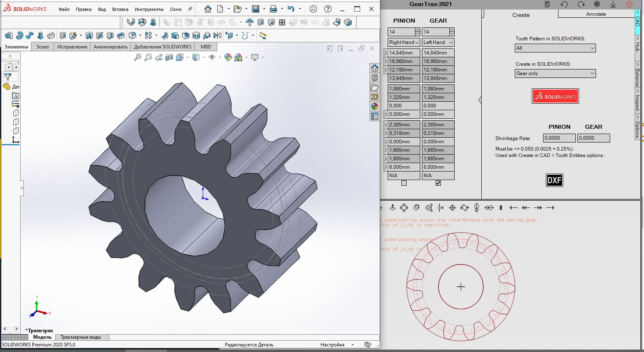Undo the last SOLIDWORKS action
The image size is (644, 352).
[x=291, y=9]
